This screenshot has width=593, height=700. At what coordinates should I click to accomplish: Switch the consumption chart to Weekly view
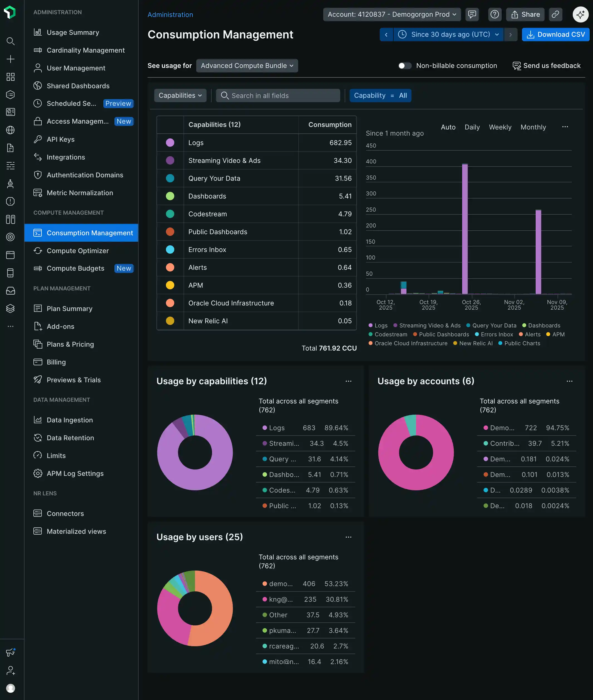pos(500,127)
